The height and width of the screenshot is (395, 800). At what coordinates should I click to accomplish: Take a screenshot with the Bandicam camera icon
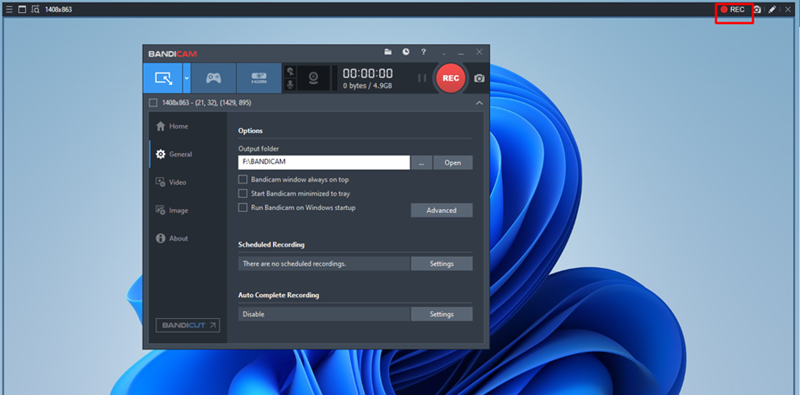click(x=479, y=78)
